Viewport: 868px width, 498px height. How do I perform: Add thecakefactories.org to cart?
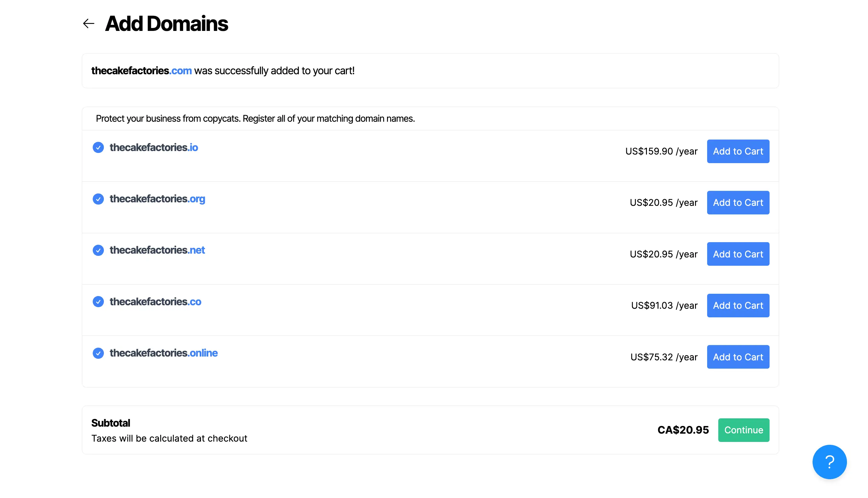(x=738, y=203)
